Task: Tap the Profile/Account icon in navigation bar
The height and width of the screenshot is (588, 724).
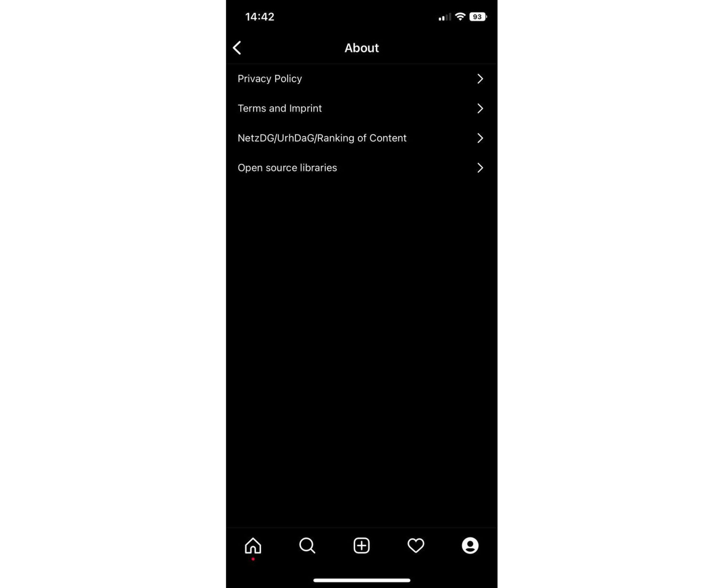Action: pos(470,545)
